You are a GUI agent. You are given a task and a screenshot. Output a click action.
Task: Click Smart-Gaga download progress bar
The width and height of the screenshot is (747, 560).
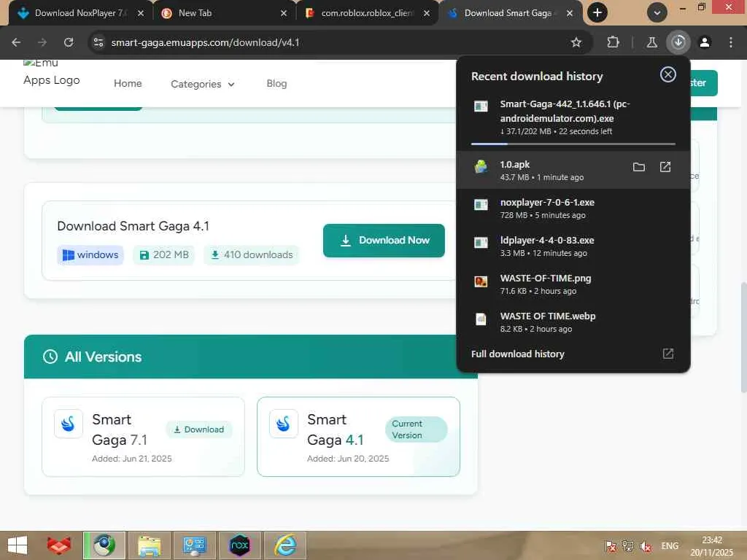coord(573,144)
